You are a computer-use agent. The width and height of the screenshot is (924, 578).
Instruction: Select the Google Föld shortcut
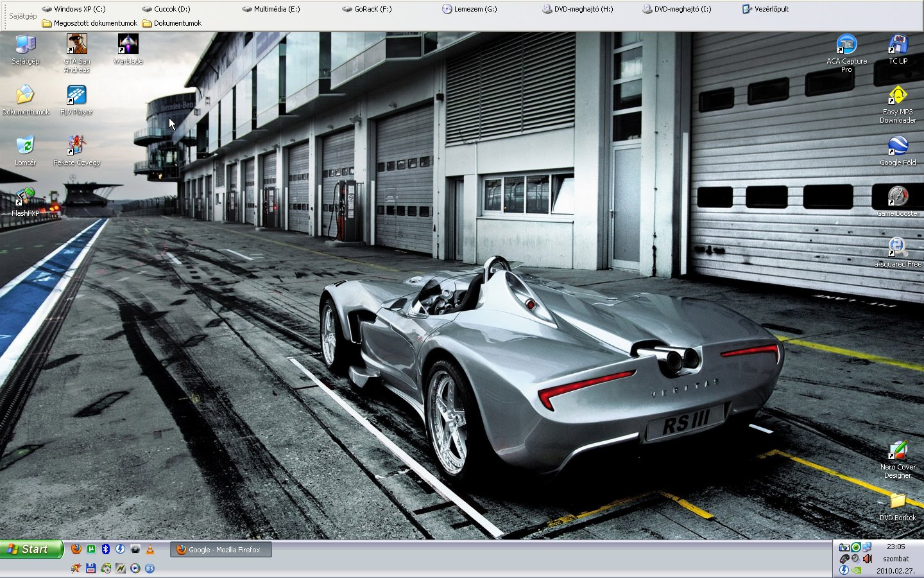click(898, 151)
